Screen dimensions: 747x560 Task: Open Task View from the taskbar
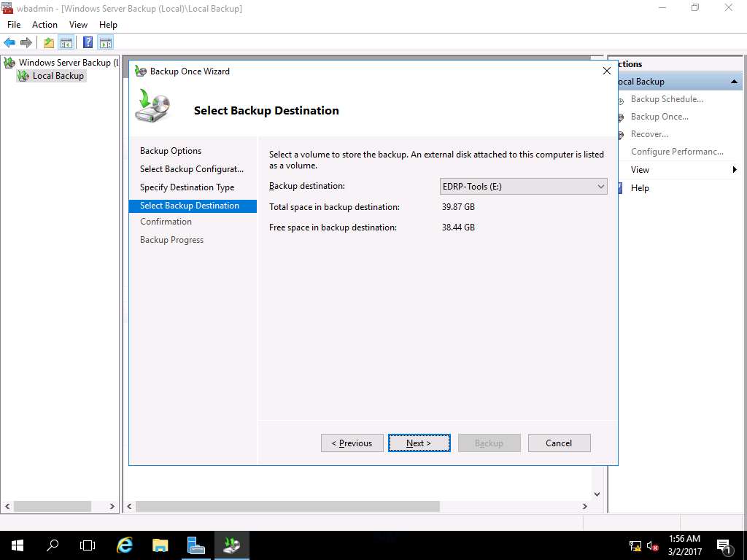(x=88, y=545)
